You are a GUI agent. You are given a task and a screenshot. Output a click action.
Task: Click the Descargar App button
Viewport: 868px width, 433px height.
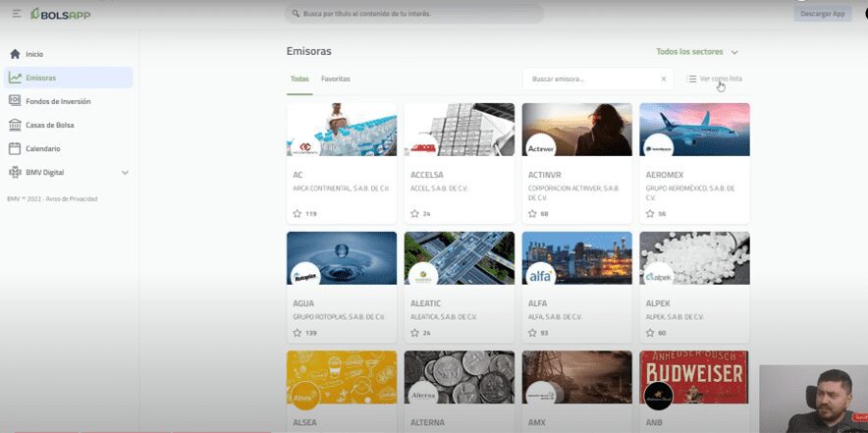[x=822, y=14]
